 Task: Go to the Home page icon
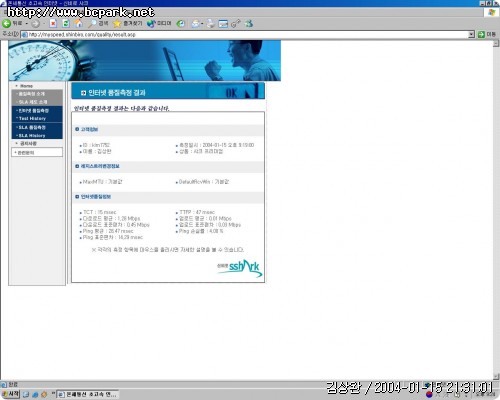tap(78, 24)
